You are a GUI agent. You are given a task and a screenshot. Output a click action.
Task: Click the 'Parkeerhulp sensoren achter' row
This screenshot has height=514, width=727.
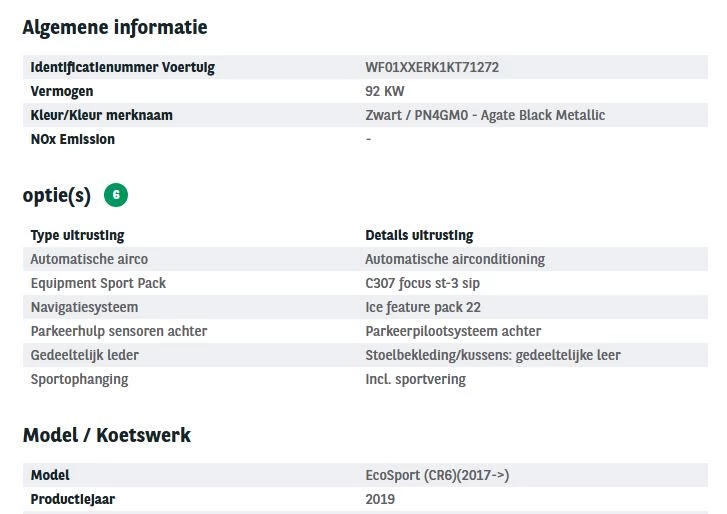tap(119, 332)
